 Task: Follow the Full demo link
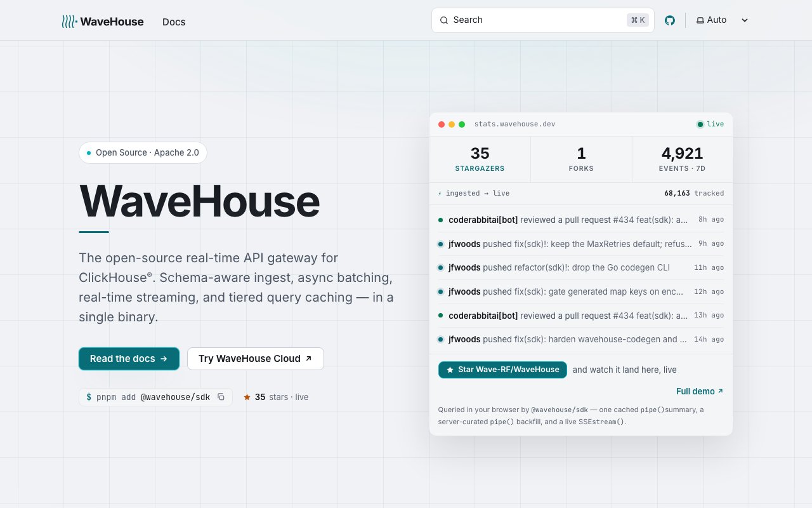click(700, 391)
